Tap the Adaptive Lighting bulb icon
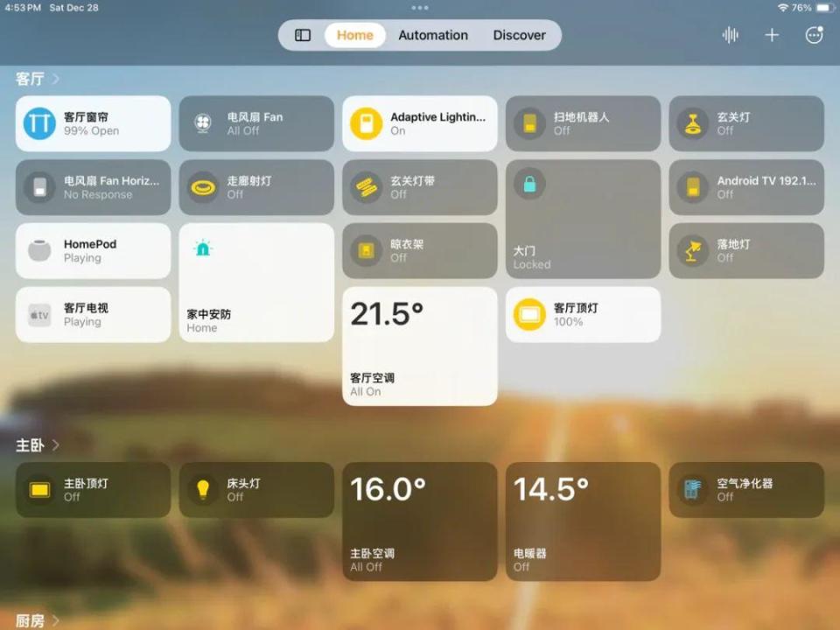Viewport: 840px width, 630px height. pos(368,122)
